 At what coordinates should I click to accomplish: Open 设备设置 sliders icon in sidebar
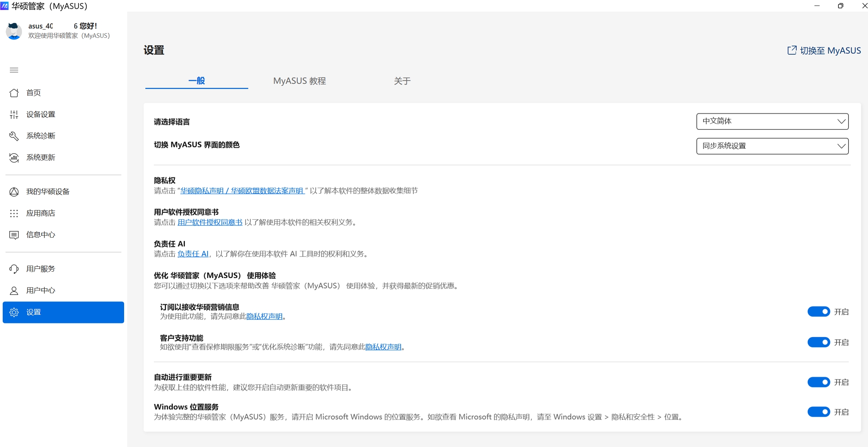tap(14, 115)
